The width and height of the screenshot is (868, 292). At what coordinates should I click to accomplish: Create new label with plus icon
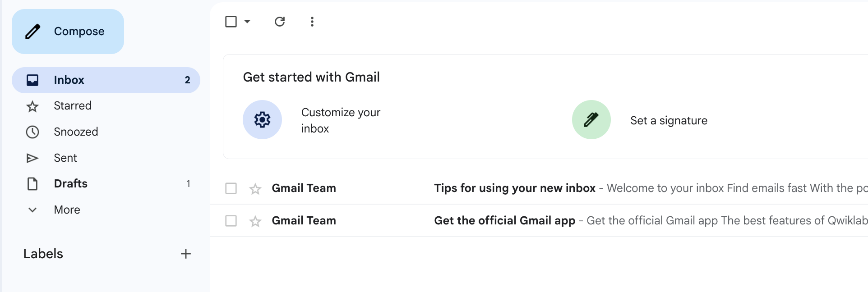point(186,254)
